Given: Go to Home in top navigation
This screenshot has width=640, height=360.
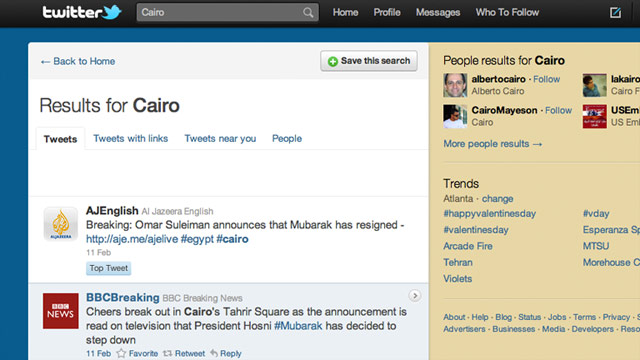Looking at the screenshot, I should pos(345,13).
